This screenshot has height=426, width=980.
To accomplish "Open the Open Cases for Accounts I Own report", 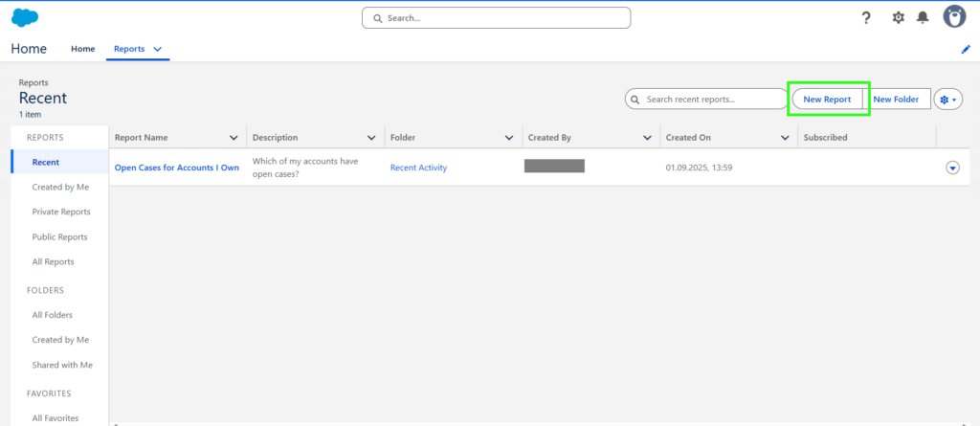I will click(x=177, y=168).
